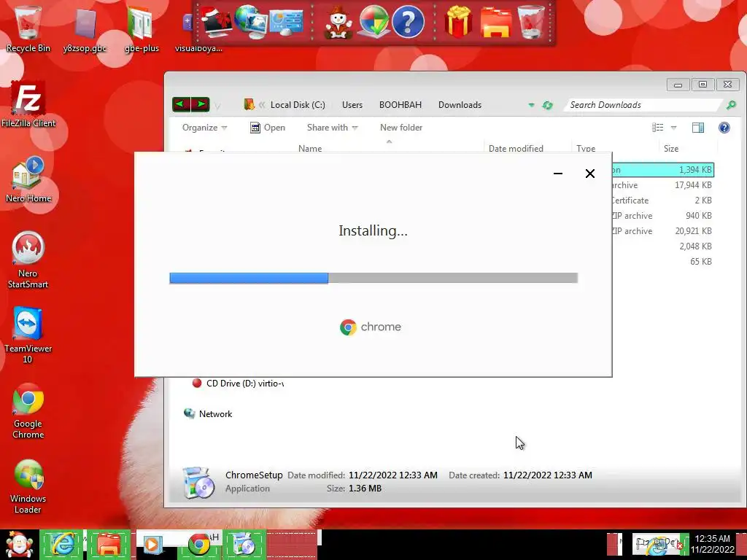Click the Windows shield checkmark dock icon
The height and width of the screenshot is (560, 747).
coord(373,22)
